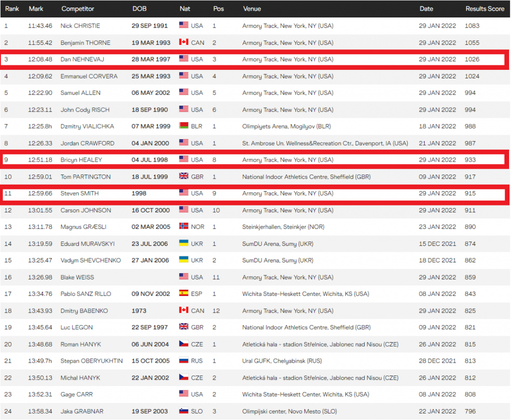This screenshot has width=511, height=420.
Task: Open competitor Stepan OBERYUKHTIN
Action: (x=92, y=361)
